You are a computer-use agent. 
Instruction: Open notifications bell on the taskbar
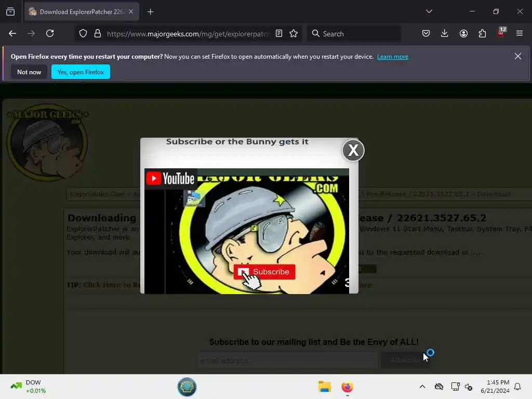(517, 387)
